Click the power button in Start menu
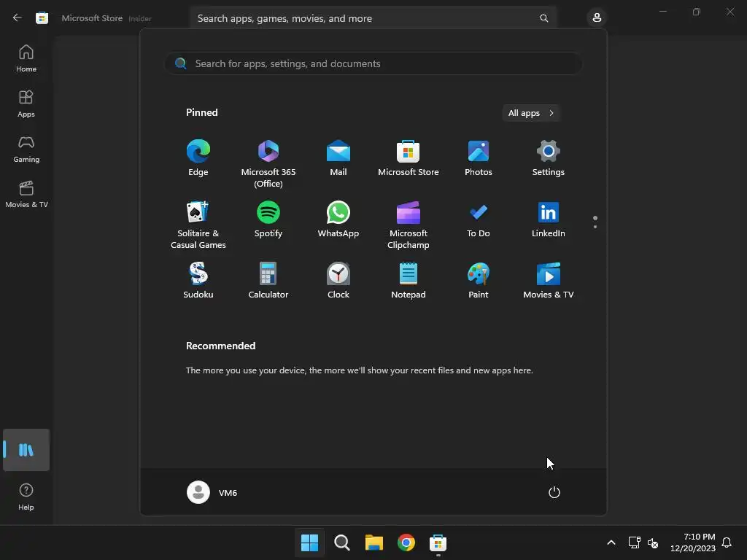The image size is (747, 560). 554,492
